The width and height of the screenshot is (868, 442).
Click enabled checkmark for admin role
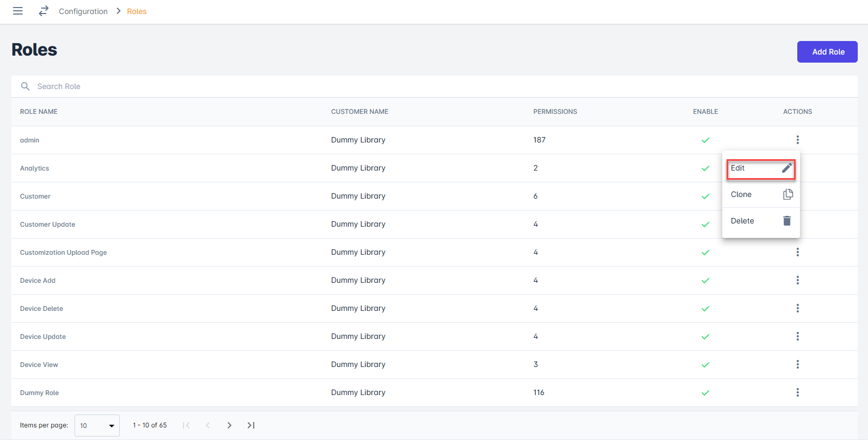(705, 140)
